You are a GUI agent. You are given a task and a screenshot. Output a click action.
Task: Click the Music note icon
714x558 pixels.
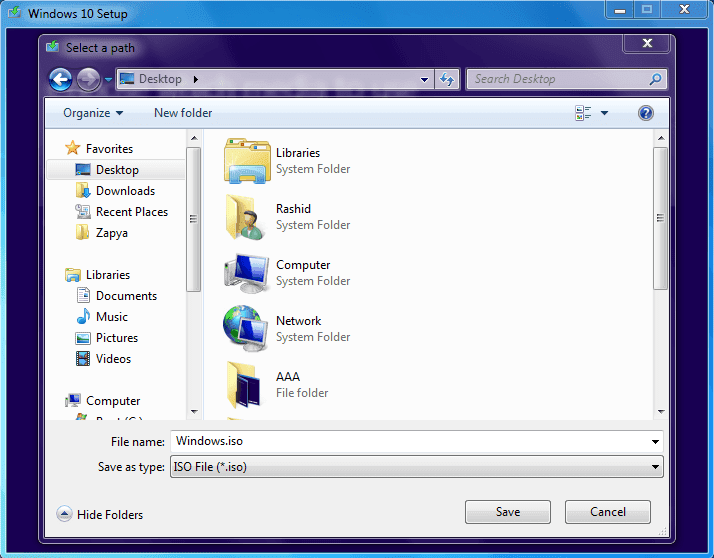pos(83,317)
